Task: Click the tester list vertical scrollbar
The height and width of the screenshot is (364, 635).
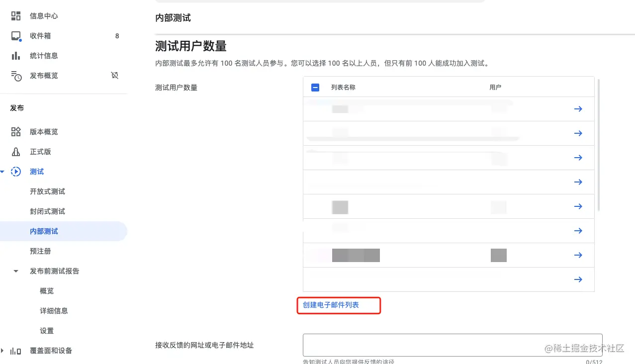Action: pyautogui.click(x=598, y=144)
